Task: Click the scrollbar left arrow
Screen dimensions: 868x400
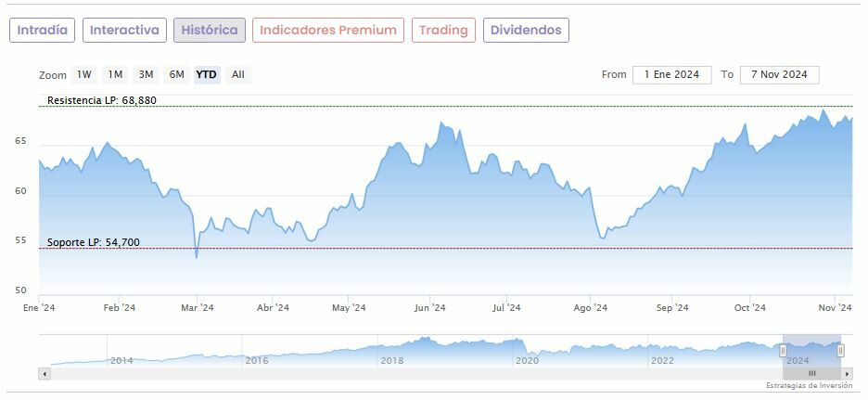Action: 44,373
